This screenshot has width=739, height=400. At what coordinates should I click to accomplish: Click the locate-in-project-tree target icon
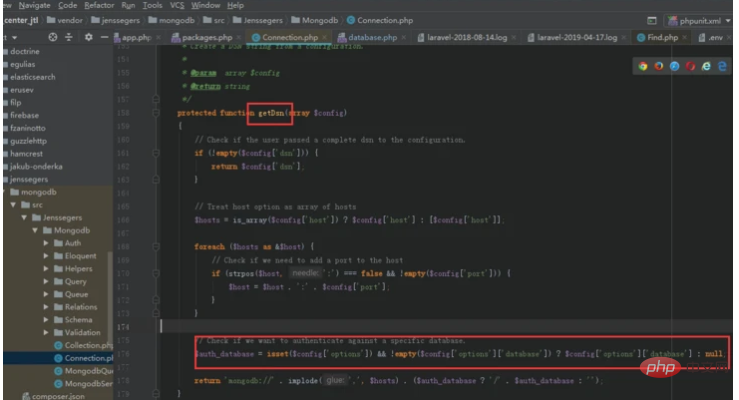tap(53, 37)
